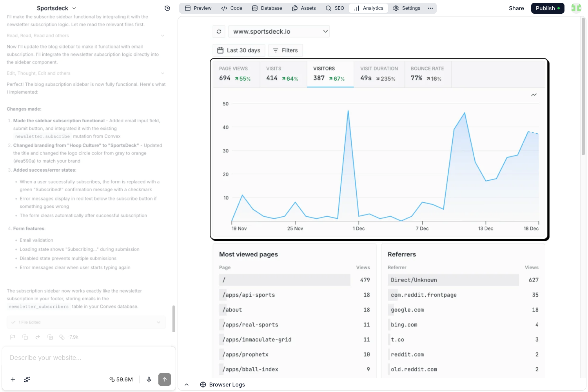588x392 pixels.
Task: Click the chart type line icon
Action: pos(534,95)
